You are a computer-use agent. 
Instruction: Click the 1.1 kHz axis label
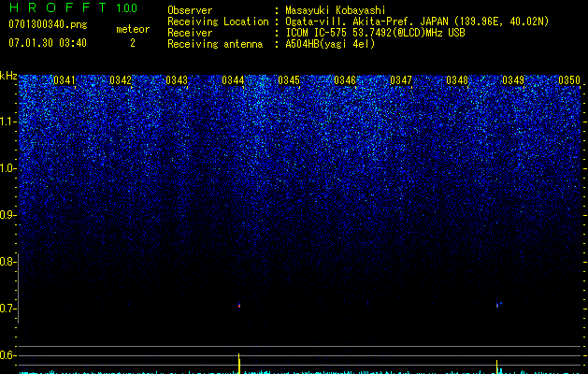7,122
